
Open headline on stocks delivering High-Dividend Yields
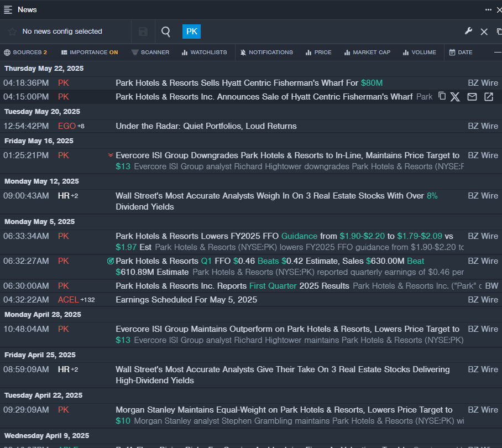point(283,374)
